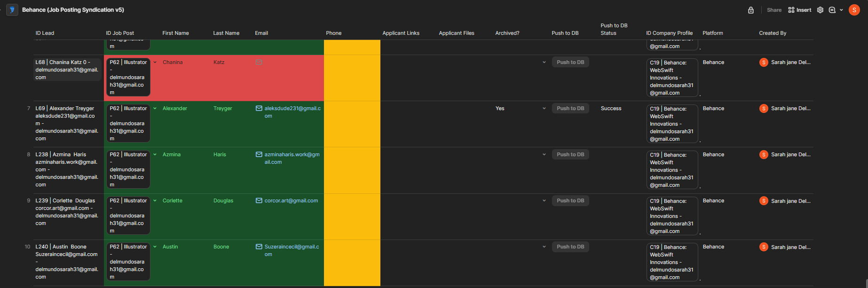Open the Archived dropdown in Alexander's row
The height and width of the screenshot is (288, 868).
(x=544, y=108)
